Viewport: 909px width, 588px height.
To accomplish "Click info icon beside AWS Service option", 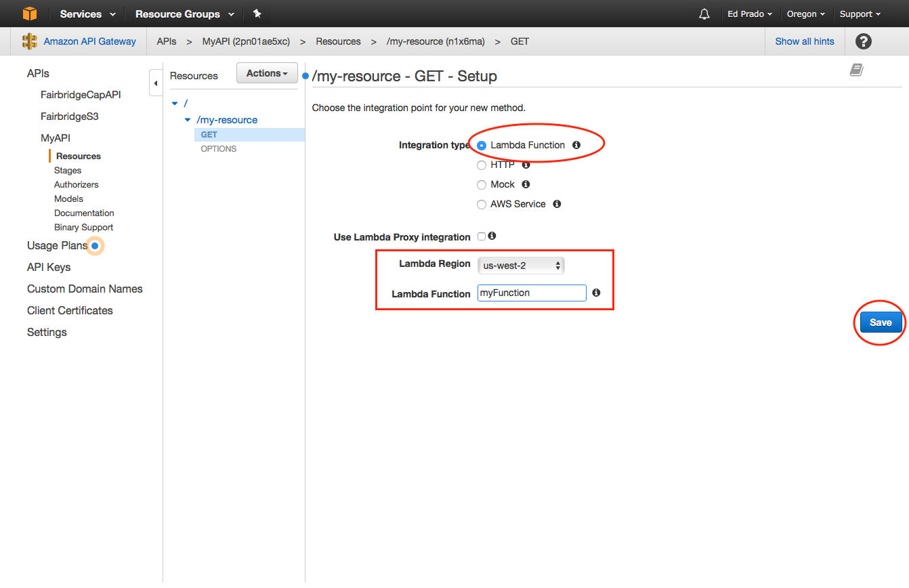I will tap(557, 204).
